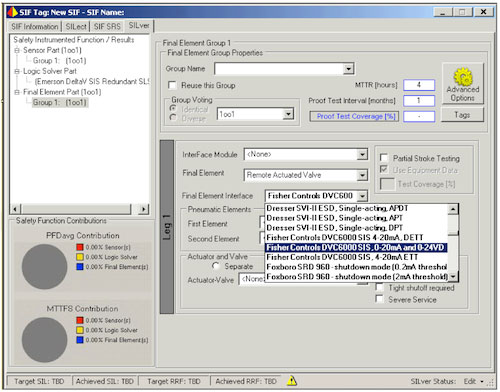Viewport: 500px width, 392px height.
Task: Click Achieved SIL: TBD status entry
Action: point(105,381)
